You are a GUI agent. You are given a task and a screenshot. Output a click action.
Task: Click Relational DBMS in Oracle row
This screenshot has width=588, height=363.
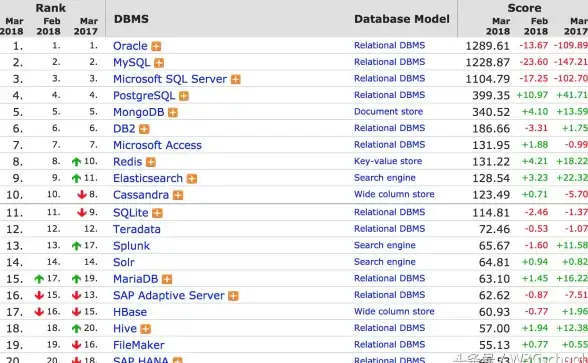click(390, 45)
